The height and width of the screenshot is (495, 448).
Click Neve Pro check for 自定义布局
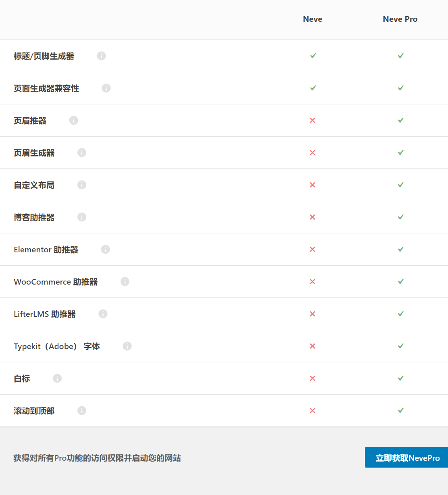click(x=401, y=185)
